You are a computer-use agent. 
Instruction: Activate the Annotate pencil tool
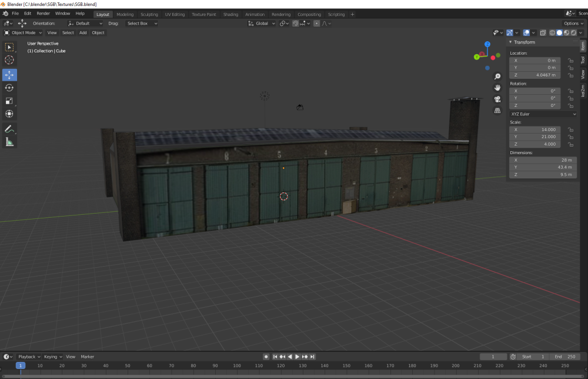9,129
